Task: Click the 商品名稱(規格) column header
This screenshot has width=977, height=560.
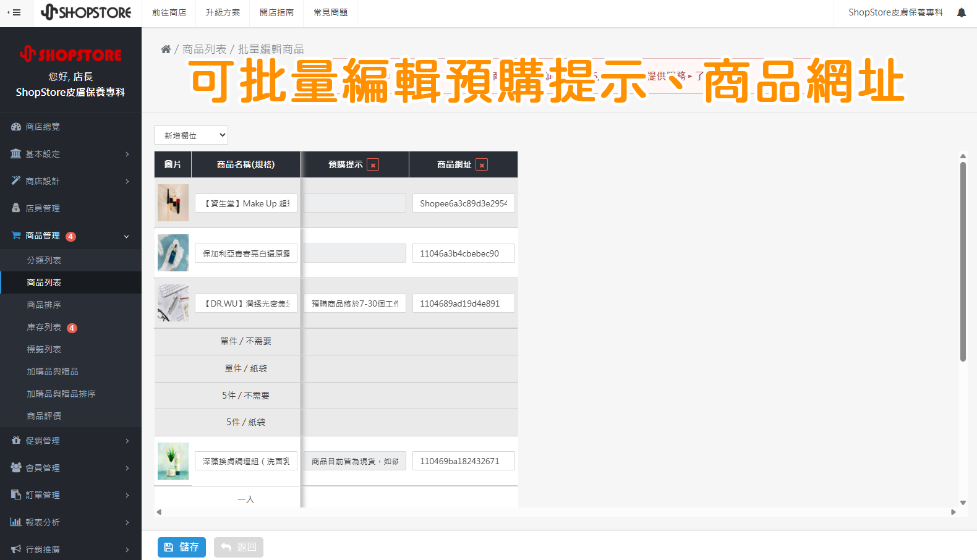Action: click(245, 164)
